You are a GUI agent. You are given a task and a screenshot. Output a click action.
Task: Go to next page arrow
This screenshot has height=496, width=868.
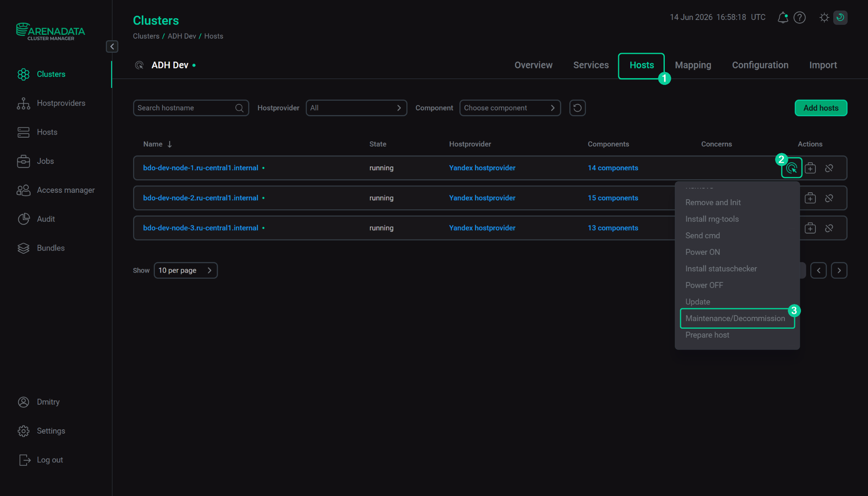[x=839, y=271]
